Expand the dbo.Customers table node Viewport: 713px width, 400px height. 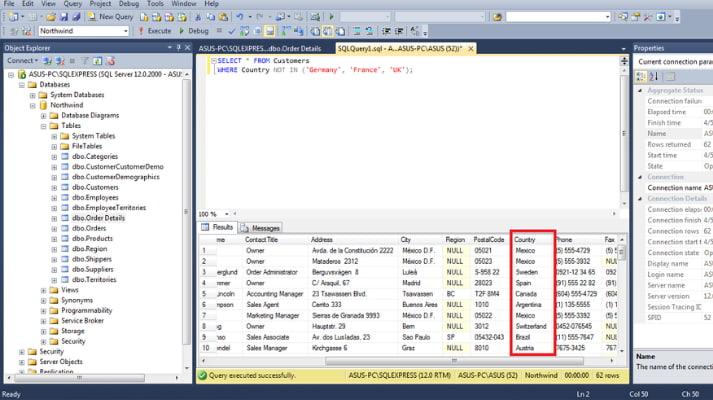click(x=54, y=187)
